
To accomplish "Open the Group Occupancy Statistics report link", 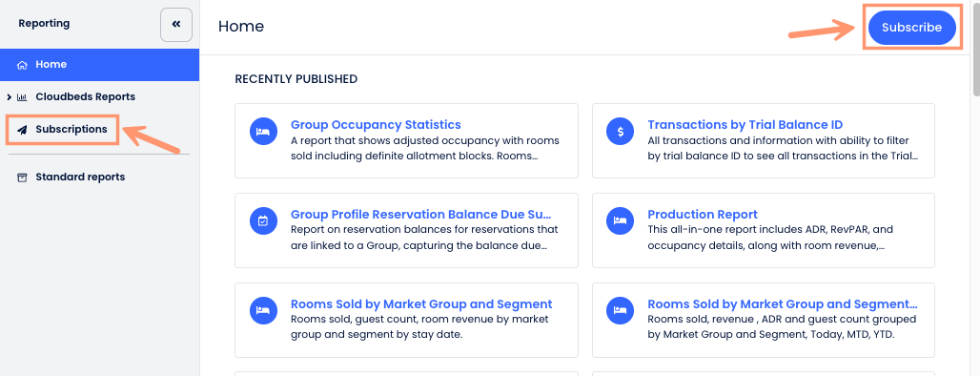I will coord(376,124).
